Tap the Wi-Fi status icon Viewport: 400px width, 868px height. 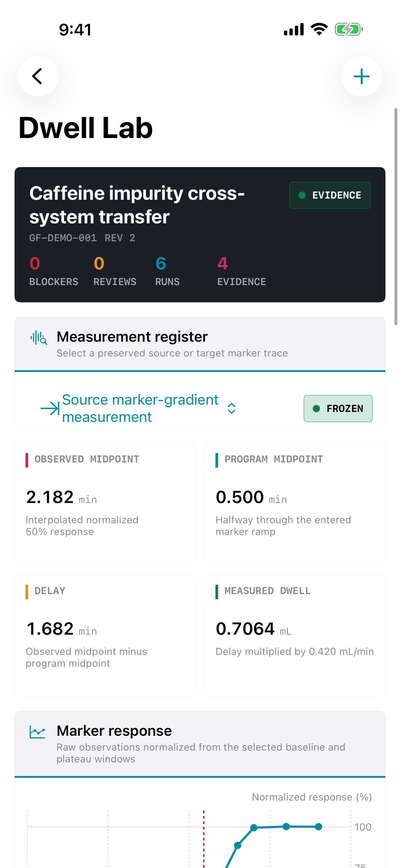(x=319, y=29)
